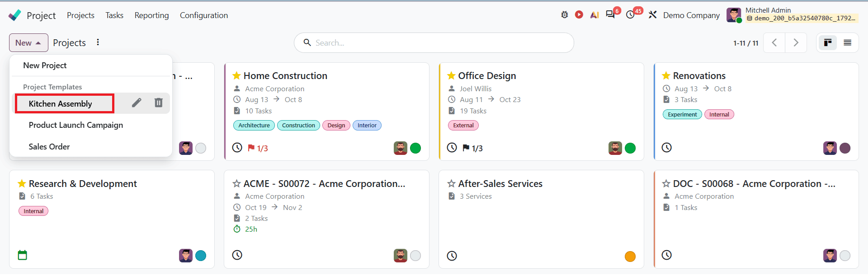Open activity clock on DOC S00068 card
The width and height of the screenshot is (868, 280).
[667, 255]
